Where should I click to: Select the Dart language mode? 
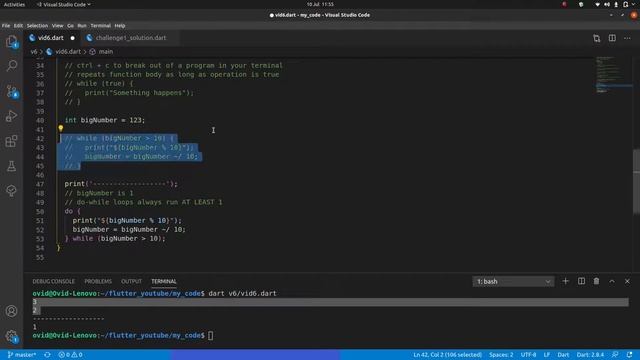coord(563,355)
